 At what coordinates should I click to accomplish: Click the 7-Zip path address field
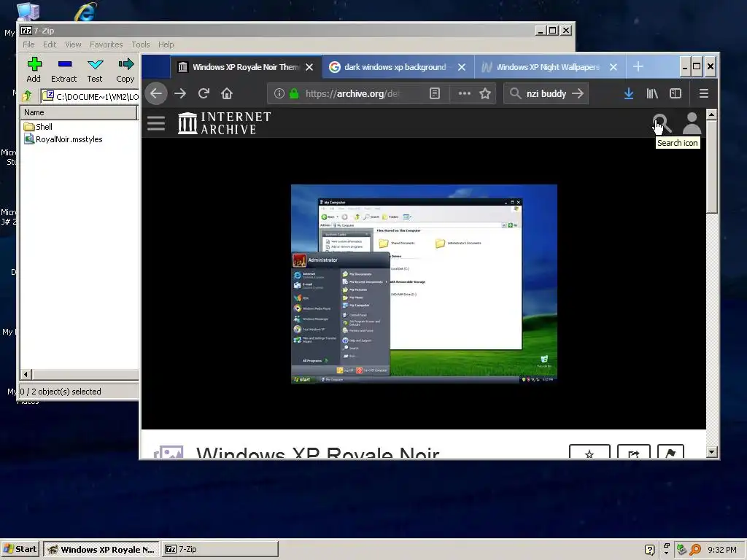[90, 97]
